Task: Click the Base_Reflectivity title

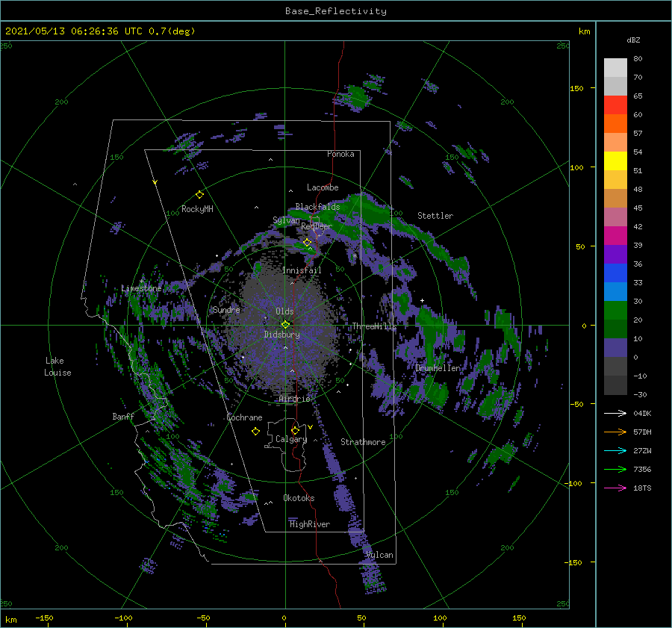Action: point(336,11)
